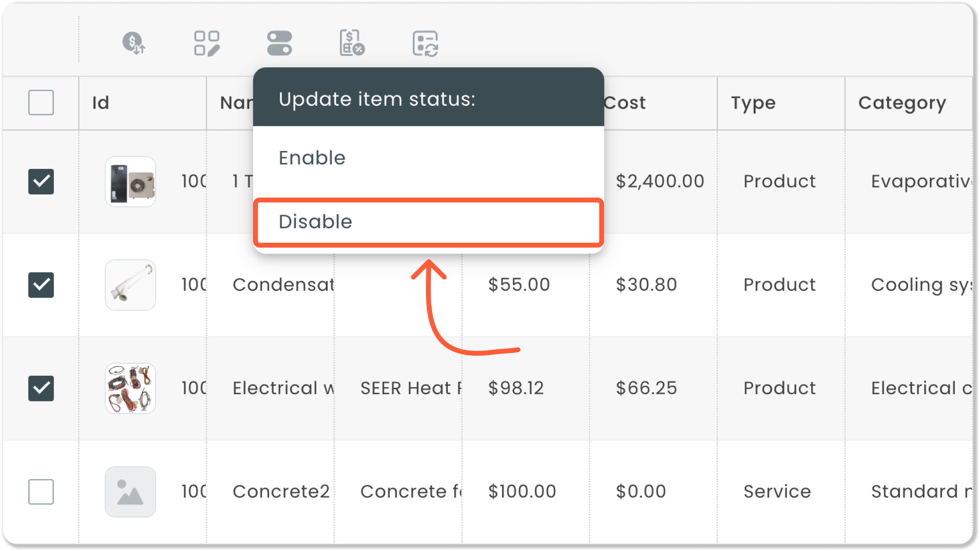
Task: Click the sync items list icon
Action: pos(425,44)
